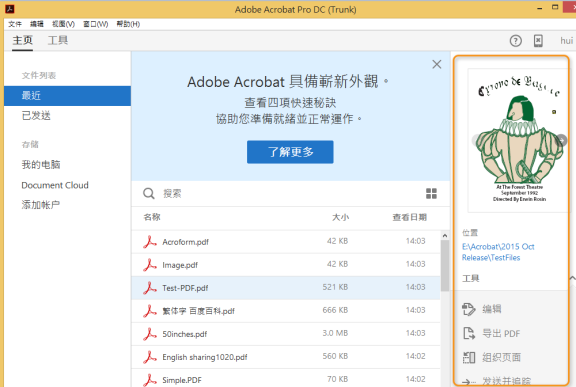Viewport: 576px width, 387px height.
Task: Open Document Cloud storage
Action: point(55,185)
